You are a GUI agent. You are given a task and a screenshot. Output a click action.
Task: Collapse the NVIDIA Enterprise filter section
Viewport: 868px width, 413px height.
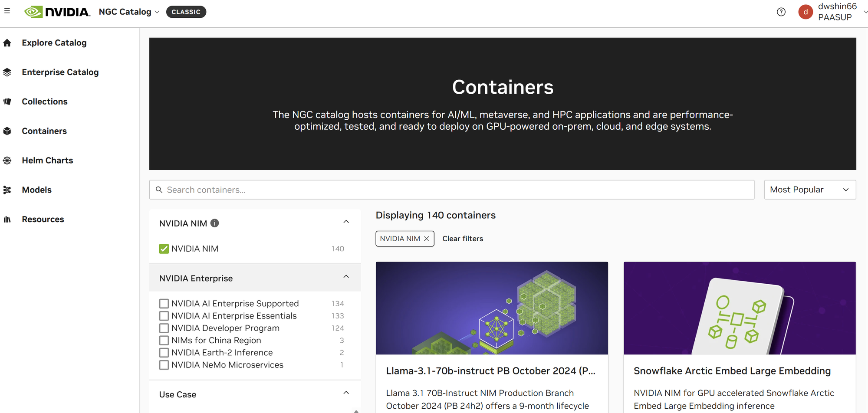(x=346, y=277)
